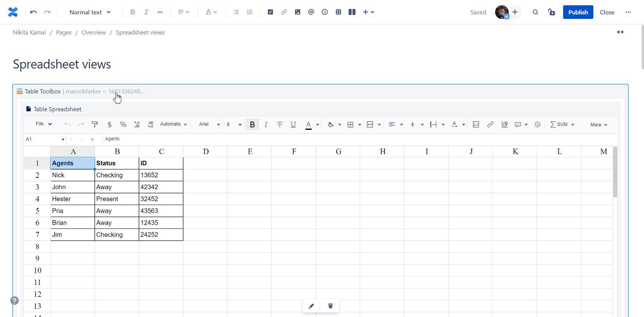Insert an emoji from the editor toolbar
The width and height of the screenshot is (644, 317).
[x=325, y=12]
